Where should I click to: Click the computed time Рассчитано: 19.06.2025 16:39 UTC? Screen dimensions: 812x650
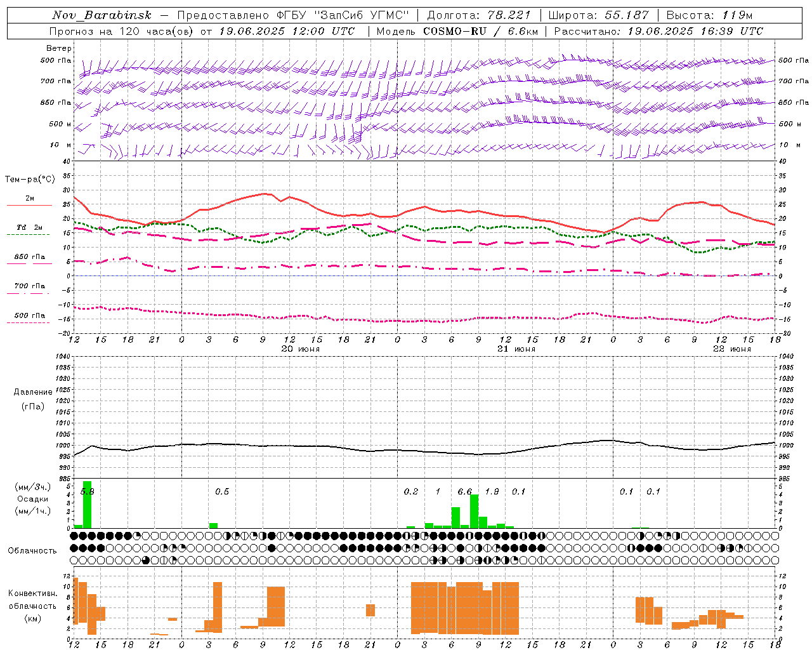[x=658, y=31]
